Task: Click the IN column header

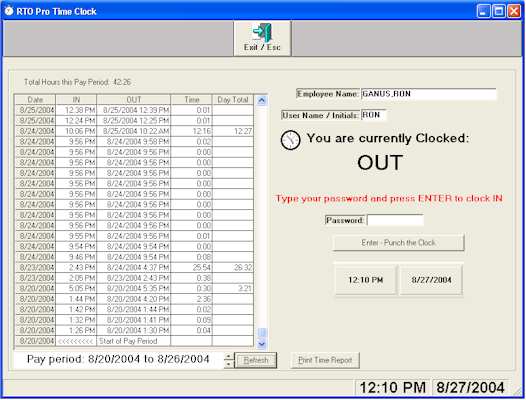Action: click(x=76, y=100)
